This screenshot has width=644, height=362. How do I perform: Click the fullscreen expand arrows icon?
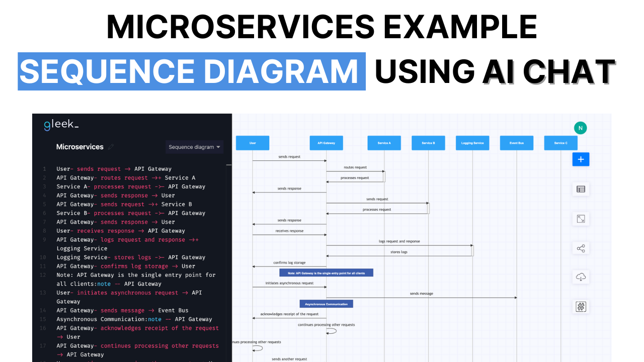point(581,219)
